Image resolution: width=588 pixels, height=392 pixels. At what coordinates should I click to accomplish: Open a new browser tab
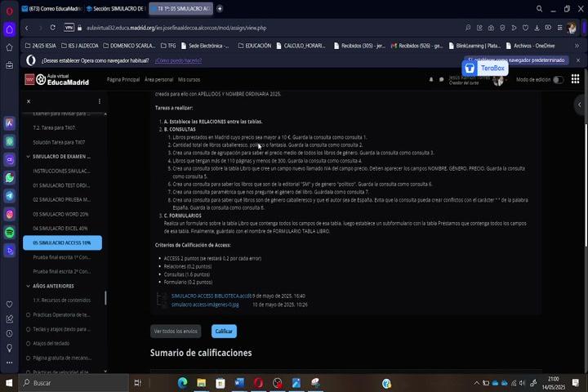[220, 9]
